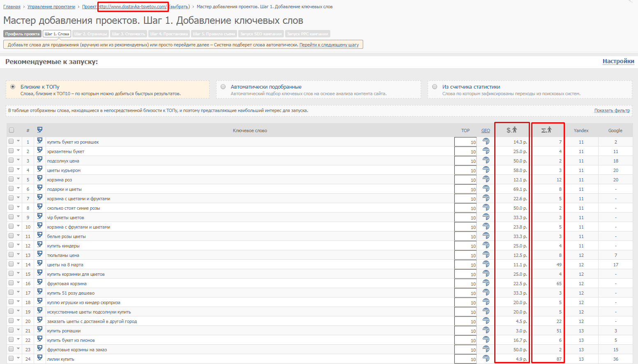This screenshot has height=364, width=638.
Task: Click marker icon for 'сколько стоят синие розы'
Action: [40, 207]
